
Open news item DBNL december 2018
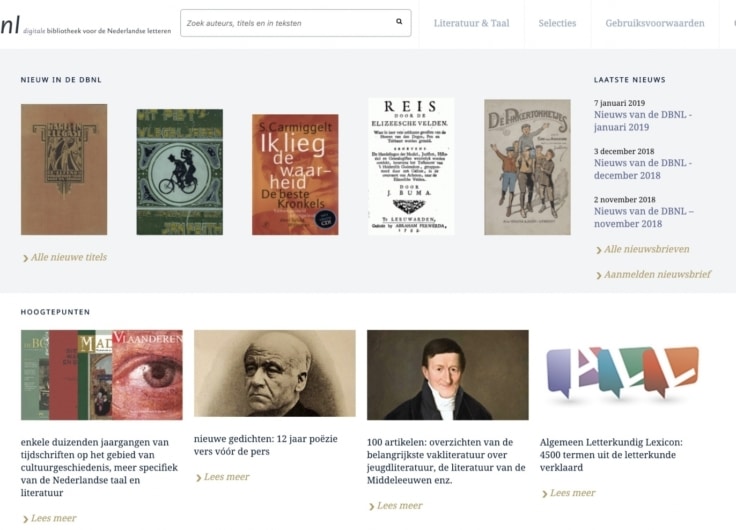coord(642,168)
